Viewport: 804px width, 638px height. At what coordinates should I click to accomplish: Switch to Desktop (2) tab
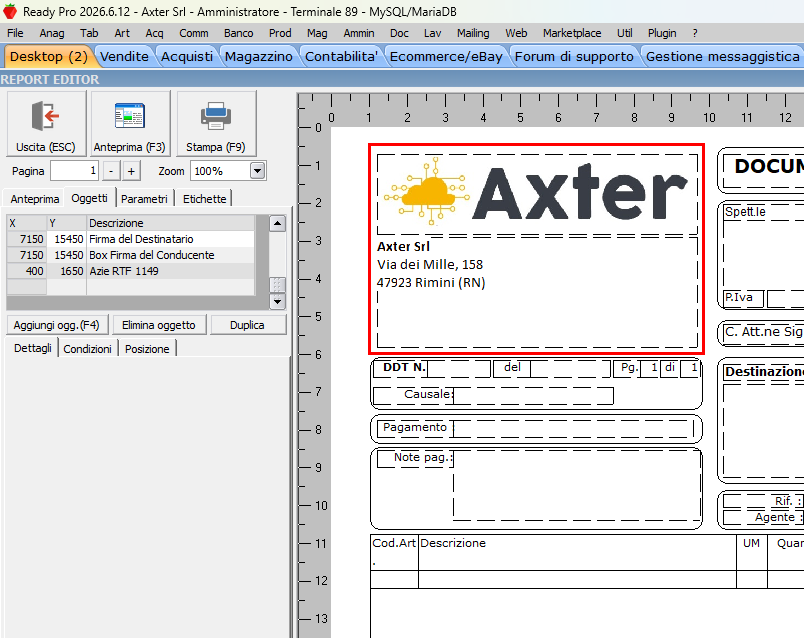[49, 56]
